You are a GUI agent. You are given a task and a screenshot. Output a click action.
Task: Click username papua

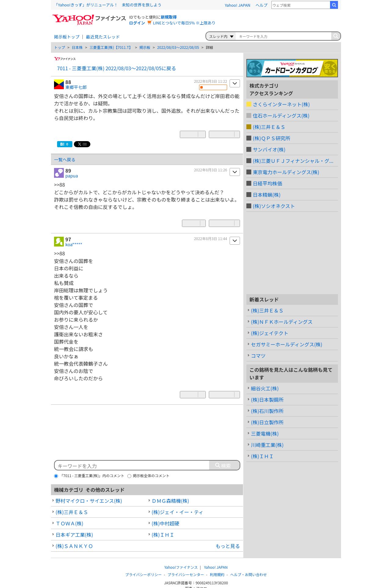71,176
